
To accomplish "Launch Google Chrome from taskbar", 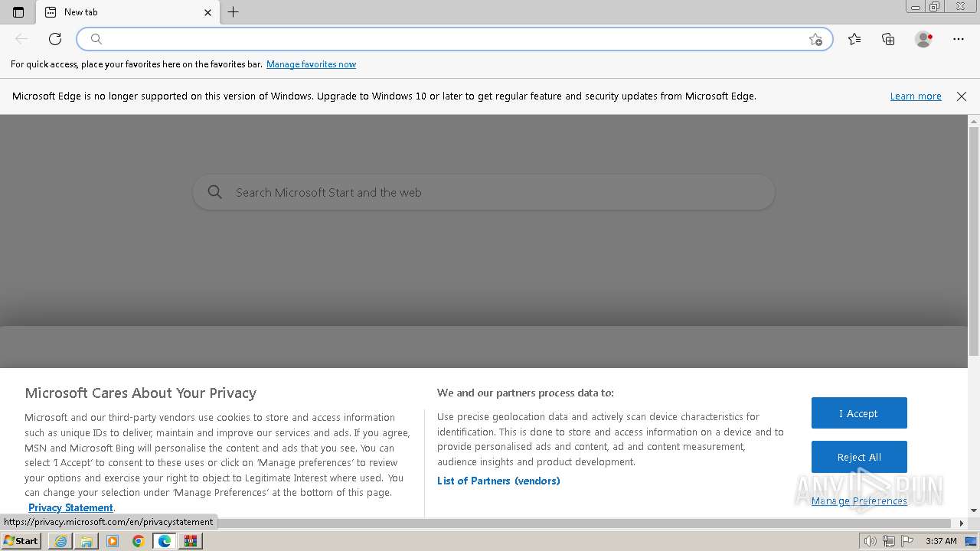I will [139, 541].
